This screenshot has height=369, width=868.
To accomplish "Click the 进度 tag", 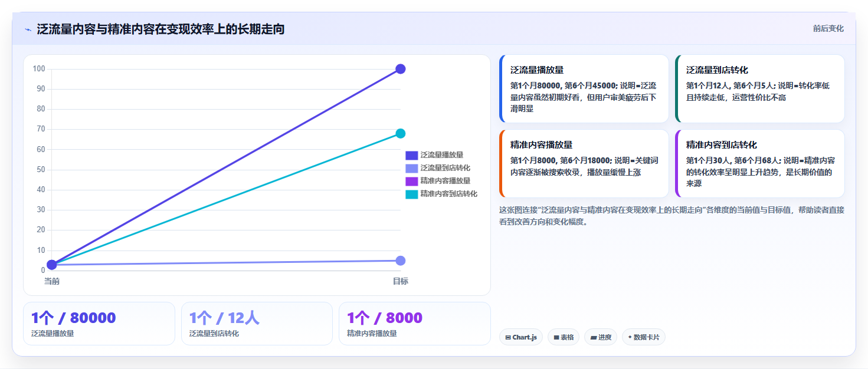I will 601,337.
